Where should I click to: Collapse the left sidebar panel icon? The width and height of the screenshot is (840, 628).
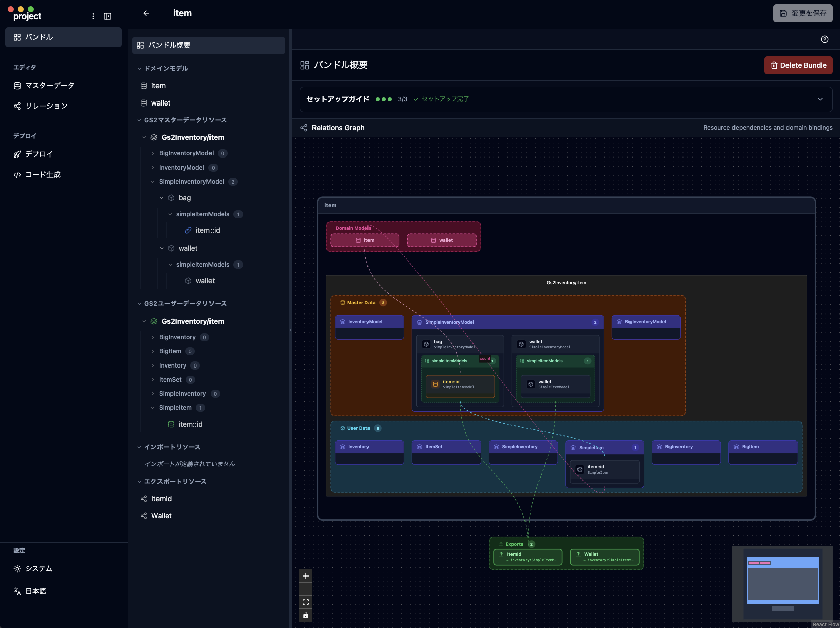click(x=108, y=16)
